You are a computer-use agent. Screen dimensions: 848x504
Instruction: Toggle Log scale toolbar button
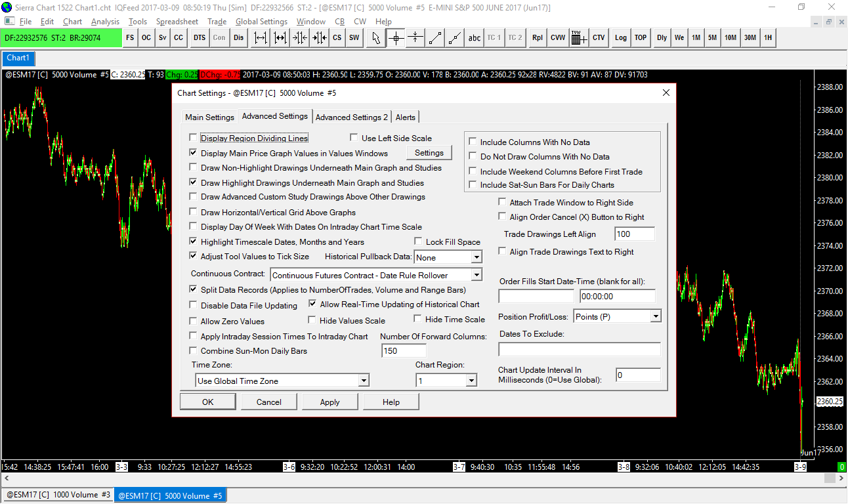620,38
